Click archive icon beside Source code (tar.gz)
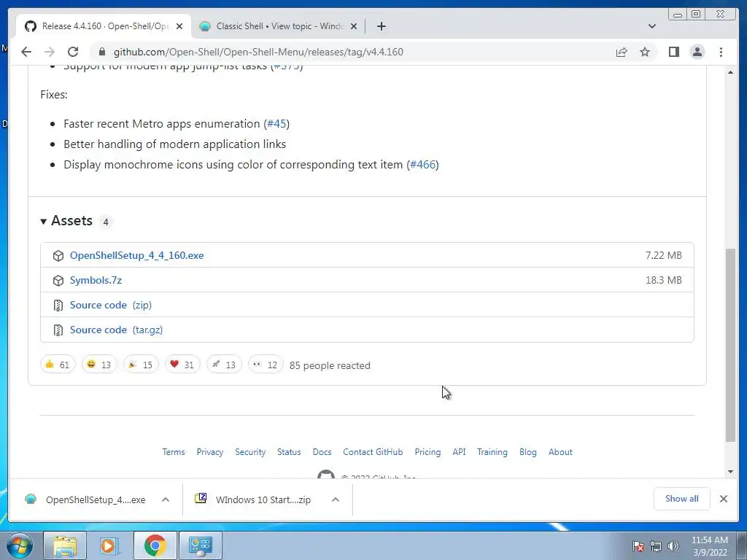Screen dimensions: 747x560 58,330
